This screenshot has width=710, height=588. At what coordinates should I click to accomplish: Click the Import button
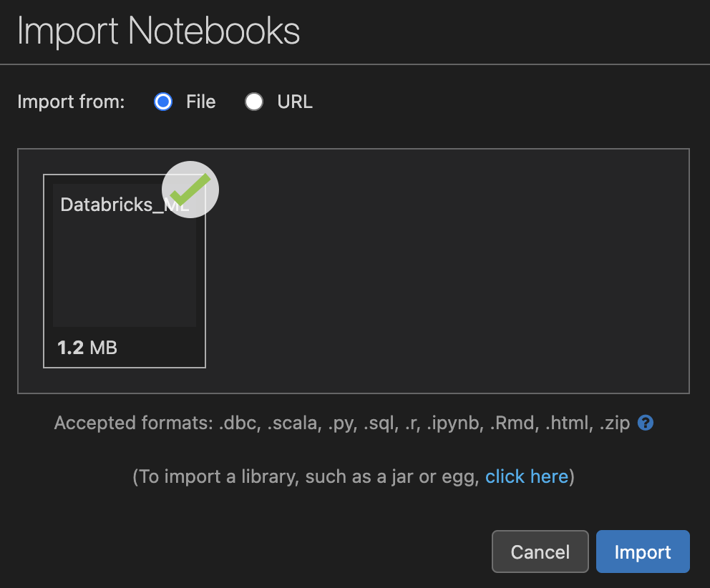click(643, 552)
